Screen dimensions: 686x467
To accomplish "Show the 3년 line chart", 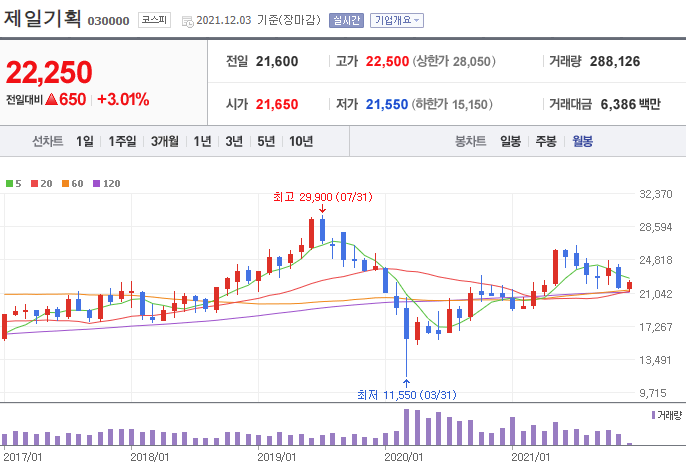I will 234,141.
